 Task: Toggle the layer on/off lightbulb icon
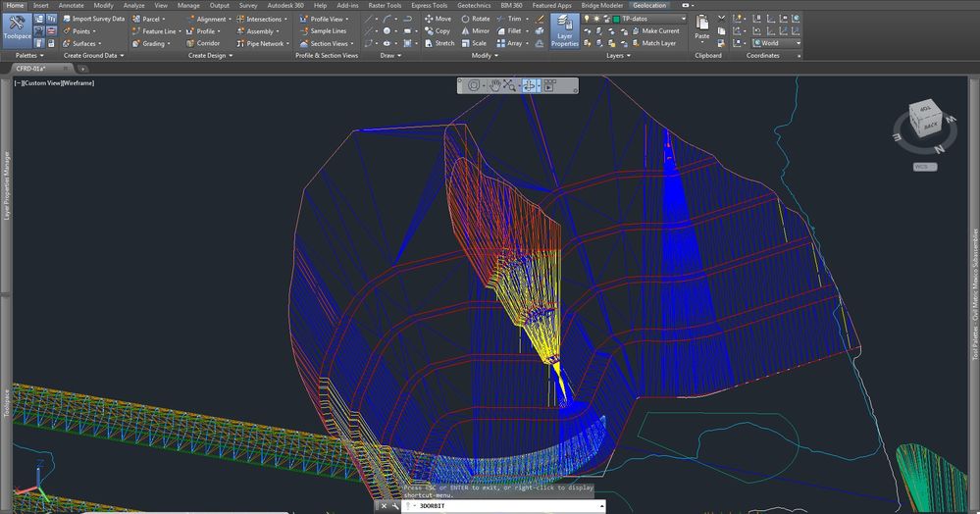coord(587,19)
